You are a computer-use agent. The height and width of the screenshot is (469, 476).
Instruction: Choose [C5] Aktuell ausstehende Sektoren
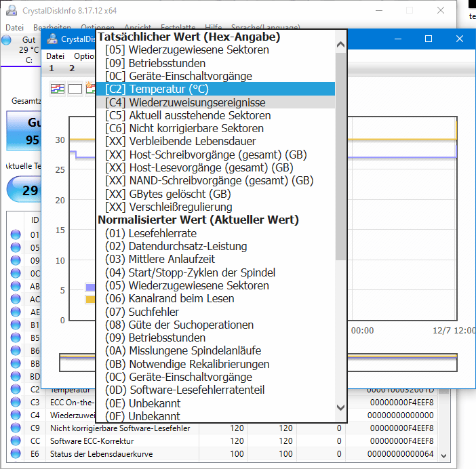pyautogui.click(x=216, y=115)
